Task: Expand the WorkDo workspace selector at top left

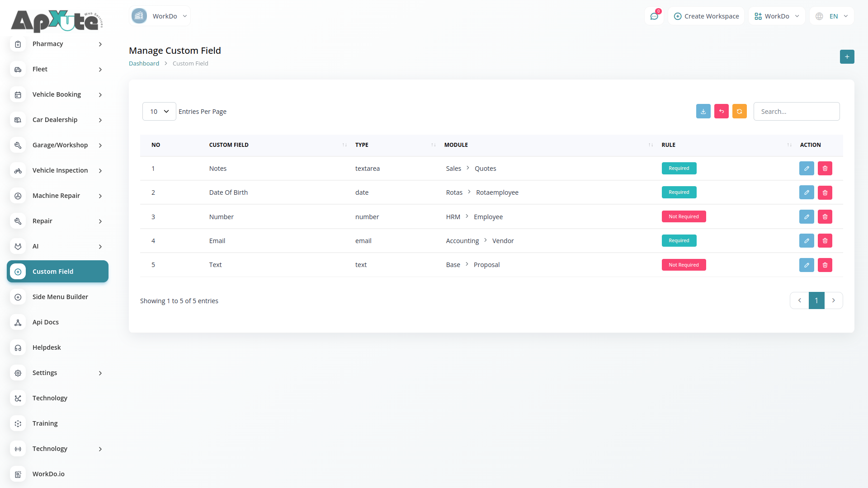Action: click(x=160, y=16)
